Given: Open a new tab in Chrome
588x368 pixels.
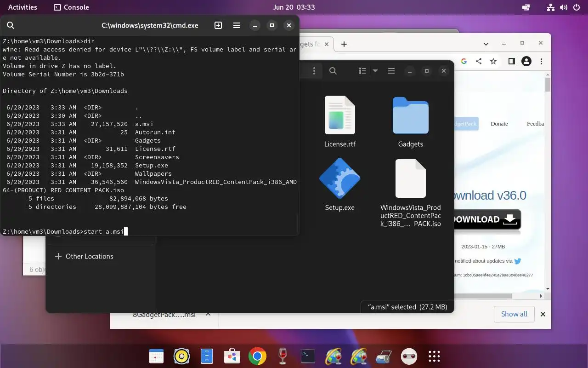Looking at the screenshot, I should (344, 44).
